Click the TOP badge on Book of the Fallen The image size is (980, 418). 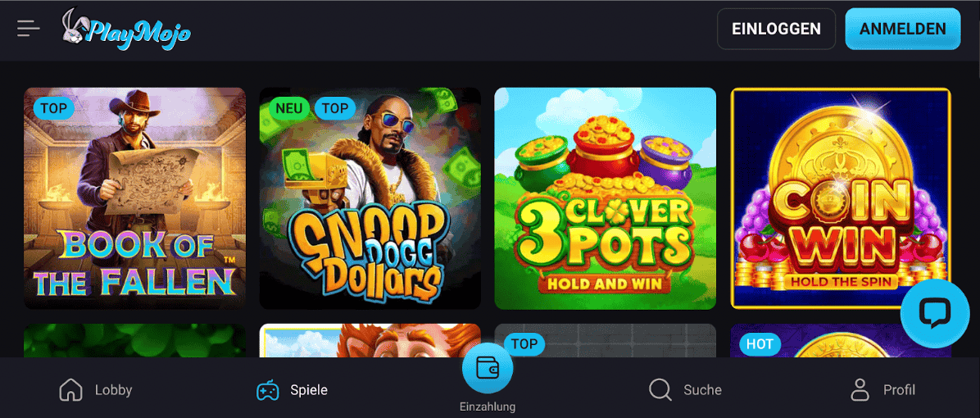[54, 108]
